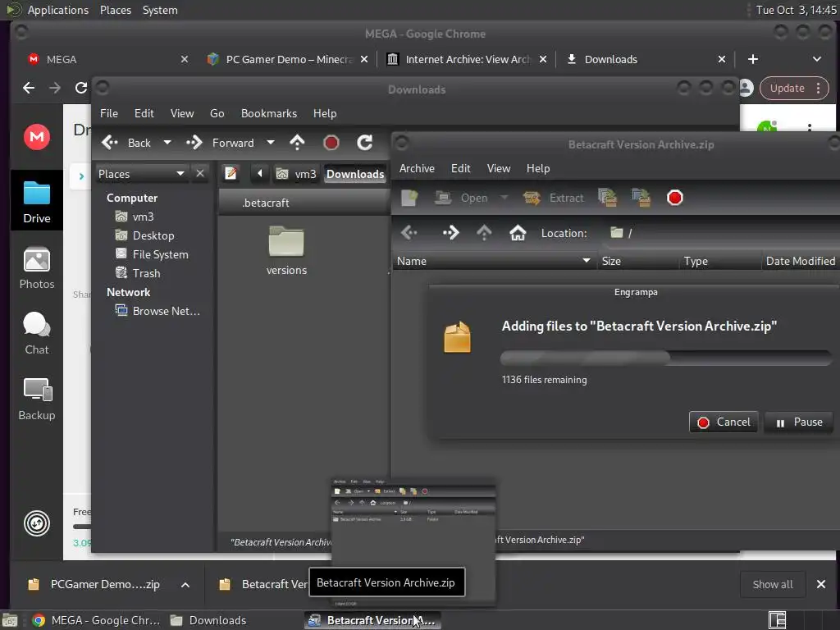The height and width of the screenshot is (630, 840).
Task: Click the transfers circle icon in MEGA sidebar
Action: (x=36, y=523)
